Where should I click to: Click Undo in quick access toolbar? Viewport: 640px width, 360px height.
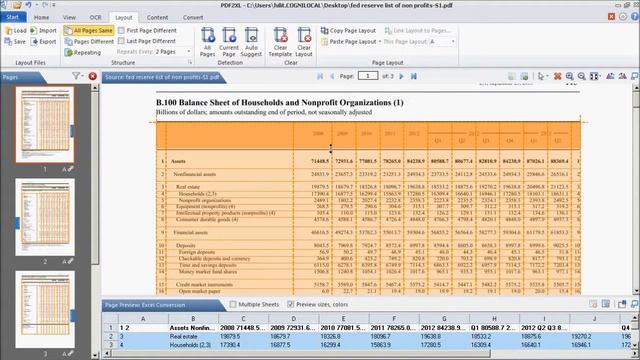pos(28,5)
